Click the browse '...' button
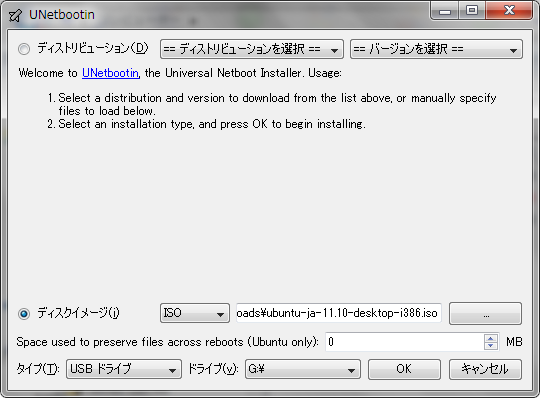The height and width of the screenshot is (398, 540). 486,313
